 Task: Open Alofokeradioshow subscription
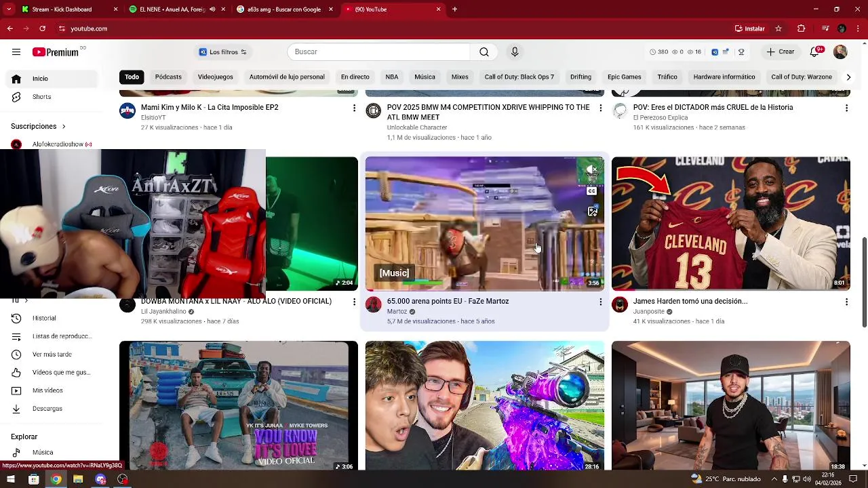pyautogui.click(x=53, y=144)
